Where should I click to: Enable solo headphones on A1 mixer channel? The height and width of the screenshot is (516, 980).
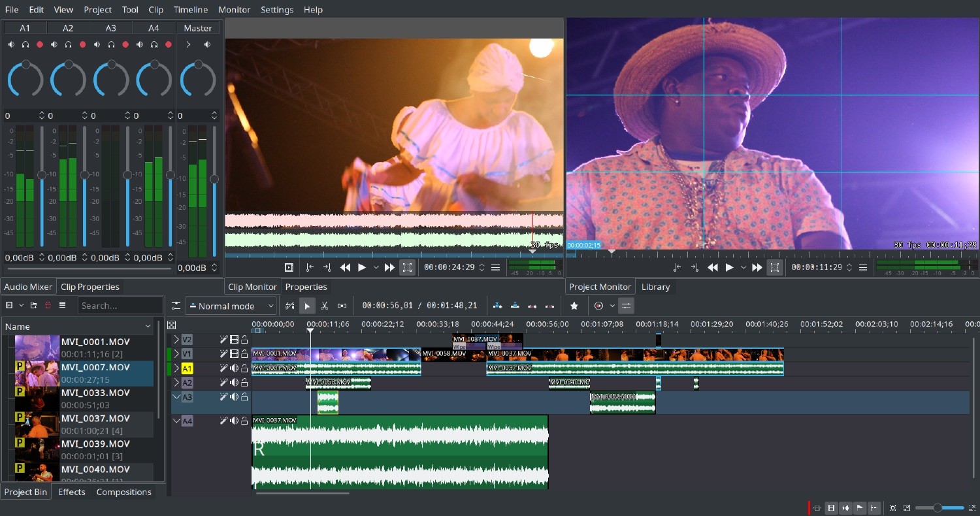point(25,44)
